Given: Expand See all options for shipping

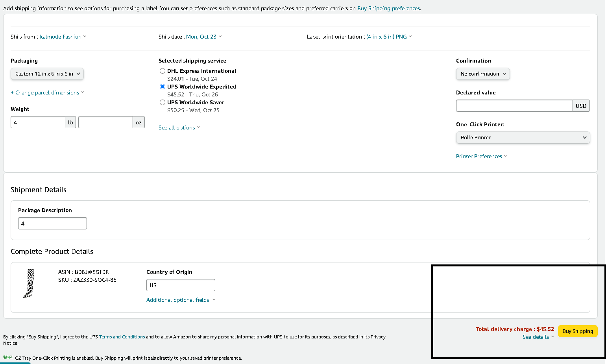Looking at the screenshot, I should pos(179,127).
